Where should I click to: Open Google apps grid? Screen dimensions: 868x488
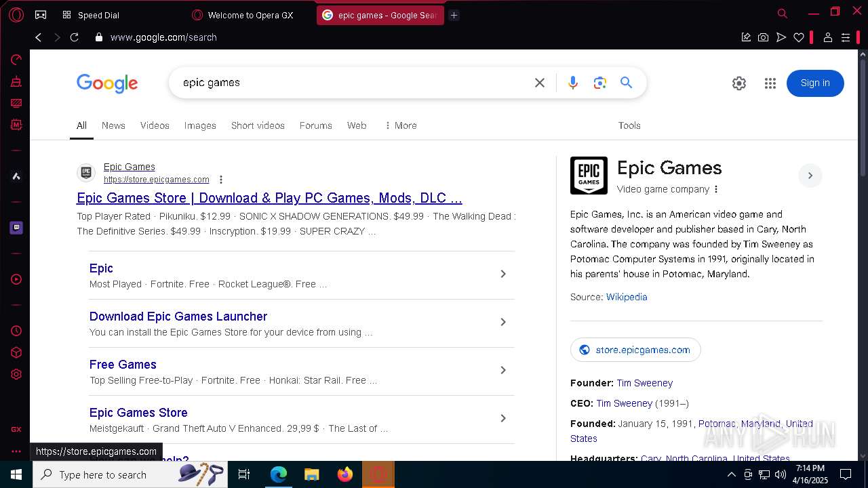[x=770, y=83]
